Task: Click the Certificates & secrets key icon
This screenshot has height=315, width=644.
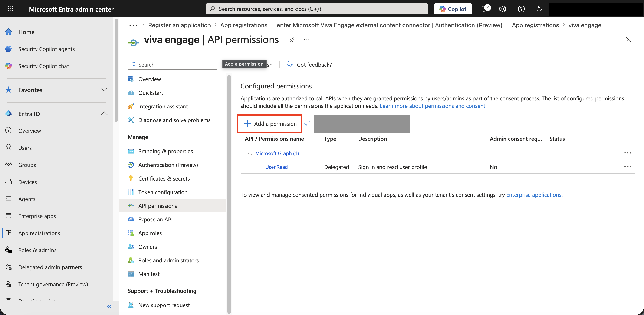Action: [131, 178]
